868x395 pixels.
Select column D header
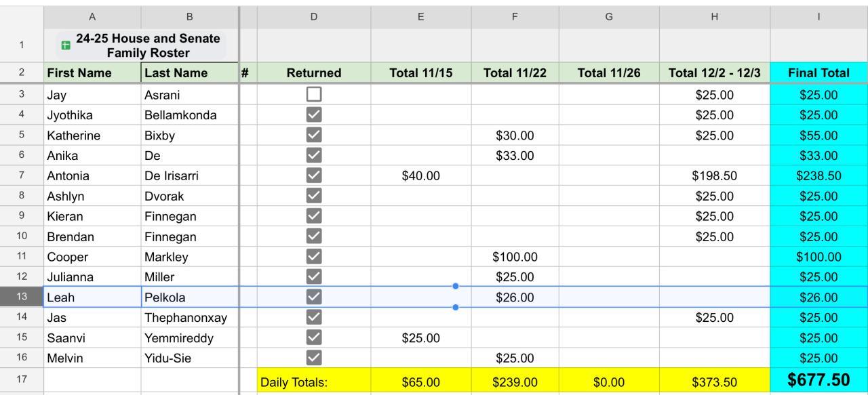[314, 17]
